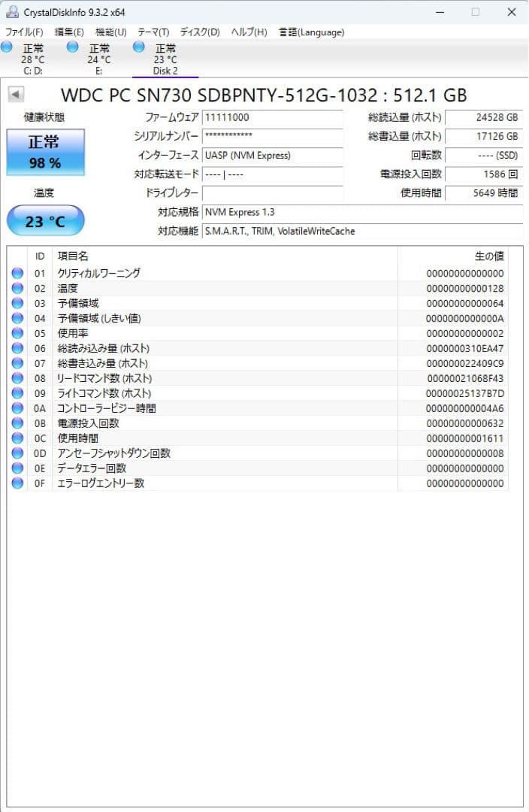Click the 総読込量 value 24528 GB
Viewport: 529px width, 812px height.
pyautogui.click(x=483, y=117)
